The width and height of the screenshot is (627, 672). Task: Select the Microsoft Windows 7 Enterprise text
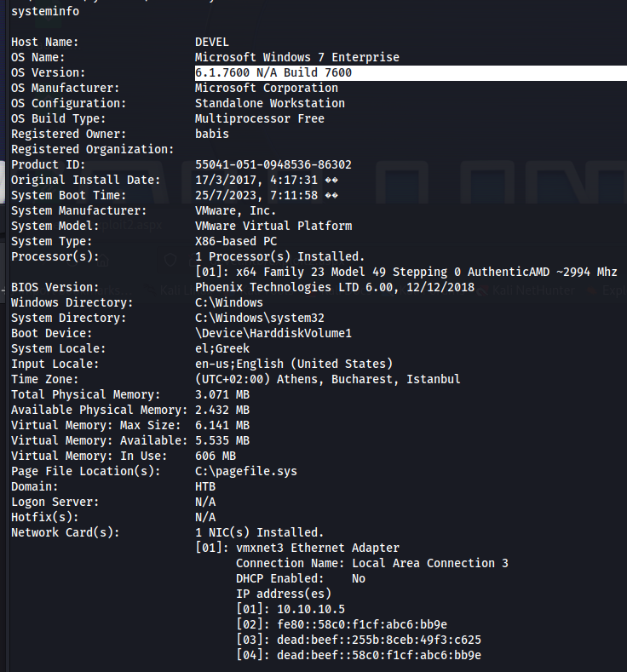click(x=296, y=57)
